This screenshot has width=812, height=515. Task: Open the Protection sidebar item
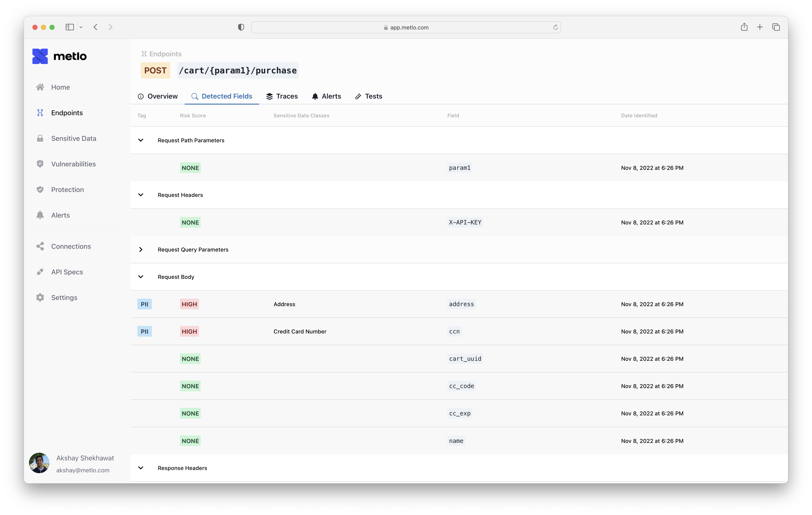[x=67, y=190]
